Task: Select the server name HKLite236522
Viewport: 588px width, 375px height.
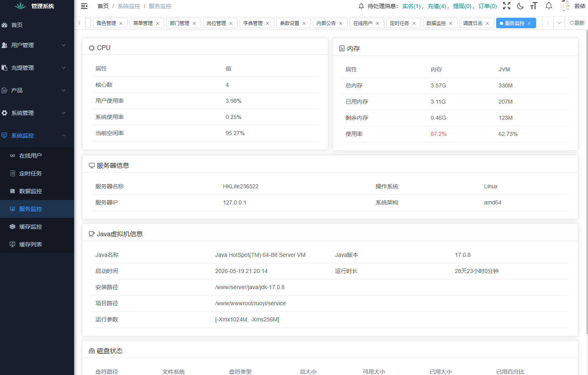Action: (241, 186)
